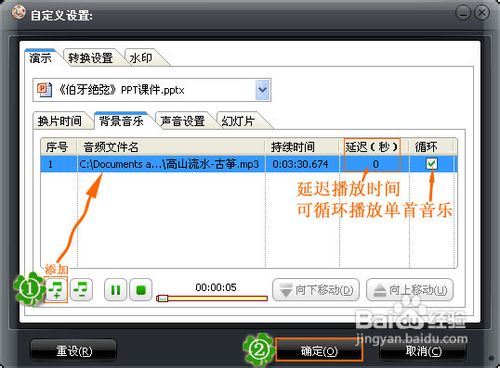Click the 取消(C) button
Viewport: 500px width, 368px height.
[x=423, y=351]
